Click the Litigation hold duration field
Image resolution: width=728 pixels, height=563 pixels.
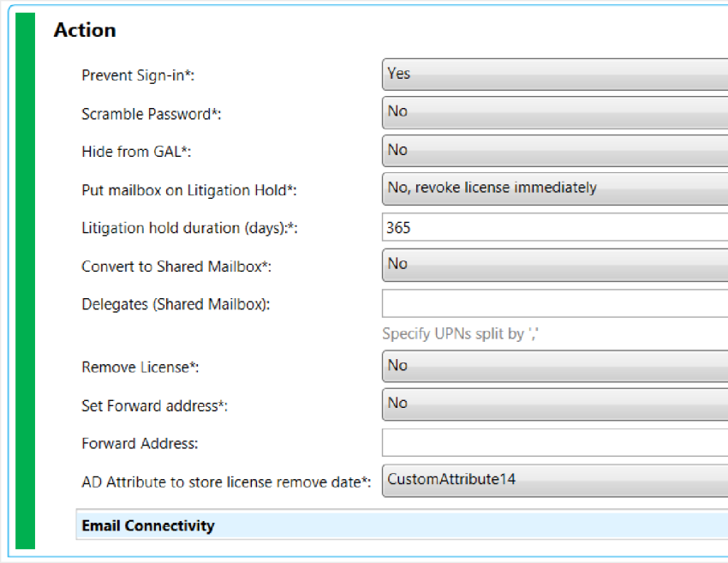[x=555, y=227]
